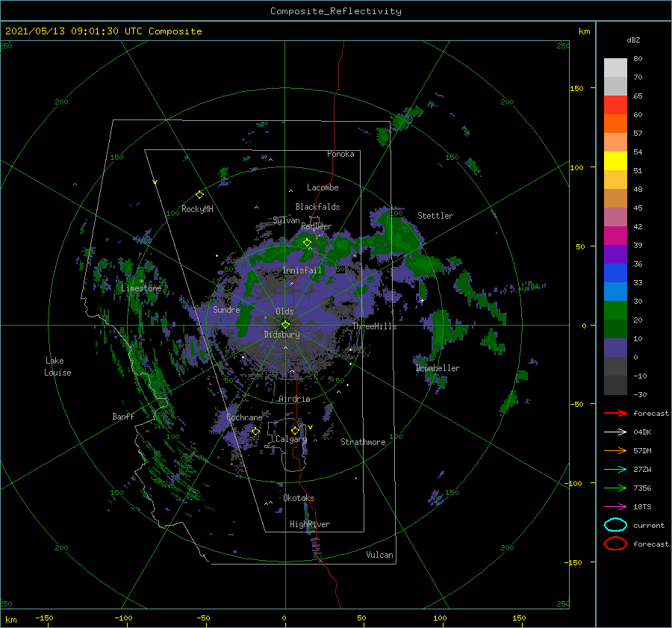672x628 pixels.
Task: Click the Blackfalds city label
Action: click(x=317, y=207)
